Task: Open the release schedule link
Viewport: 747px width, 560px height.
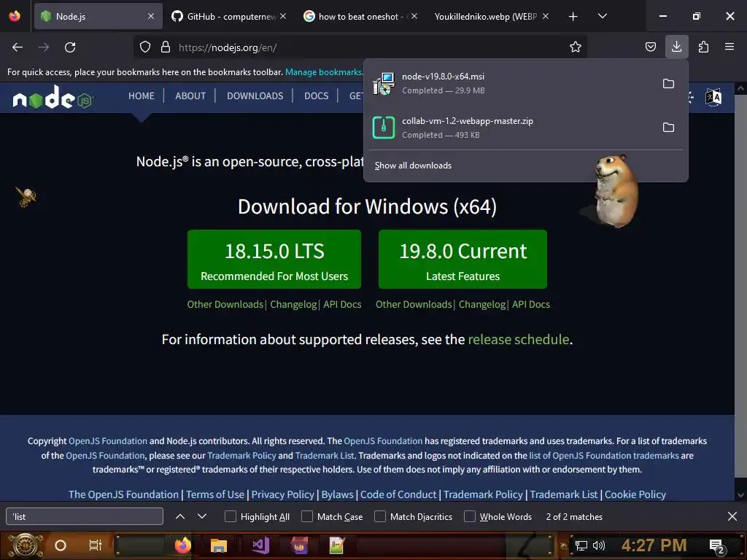Action: point(519,339)
